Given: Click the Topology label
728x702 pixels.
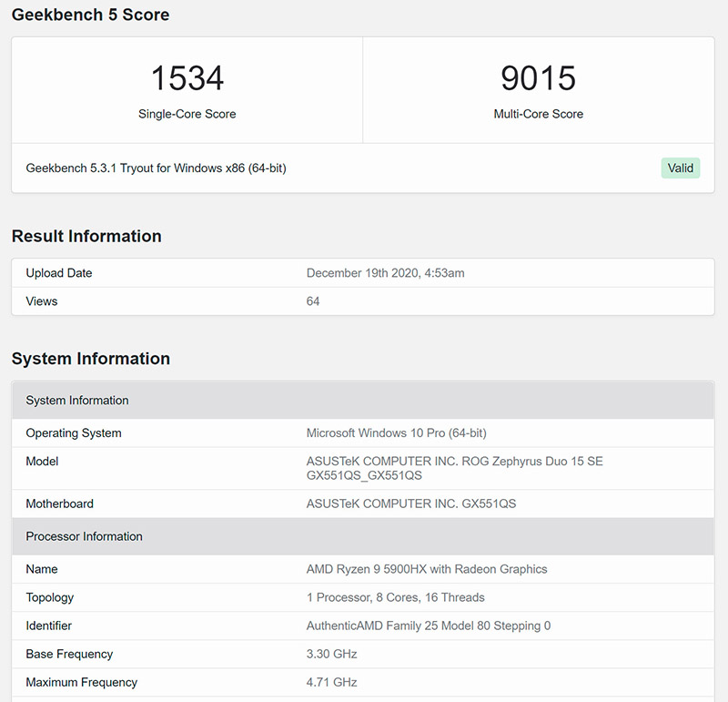Looking at the screenshot, I should pos(50,597).
